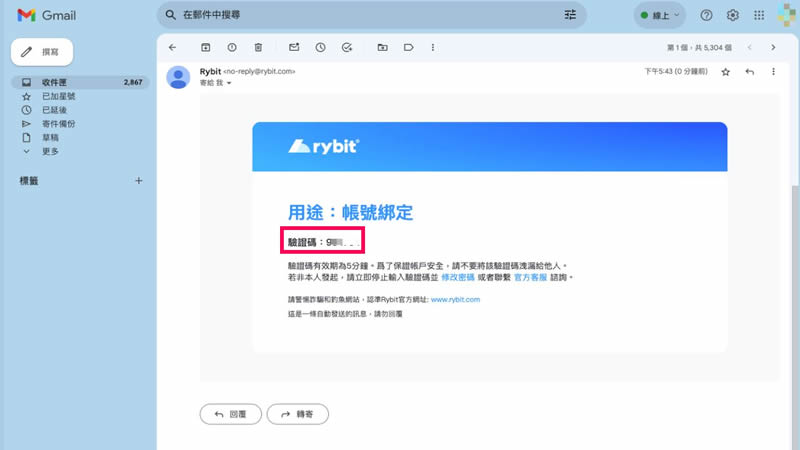This screenshot has width=800, height=450.
Task: Open search filter options slider icon
Action: [x=570, y=15]
